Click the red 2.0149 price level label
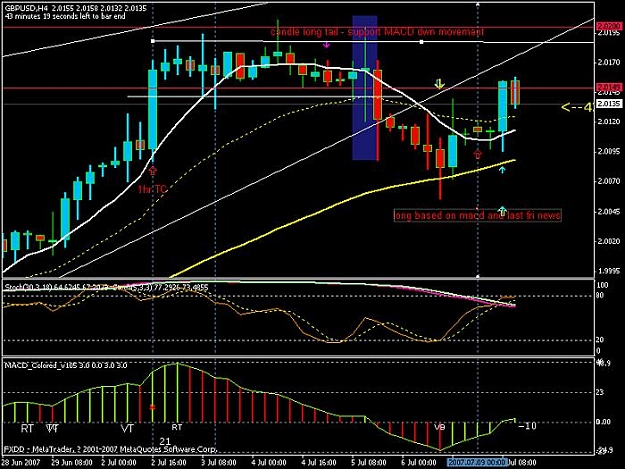625x469 pixels. (x=609, y=87)
